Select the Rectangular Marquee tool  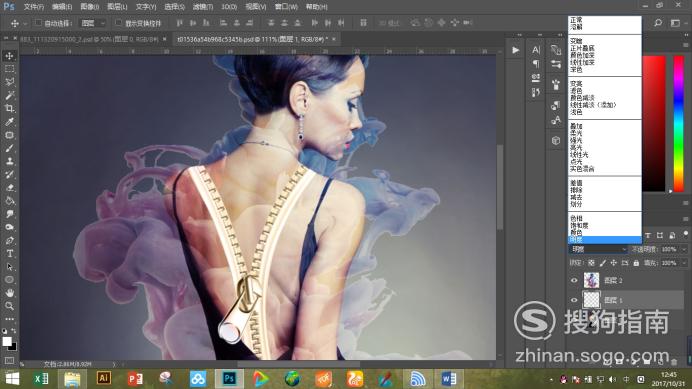point(9,69)
